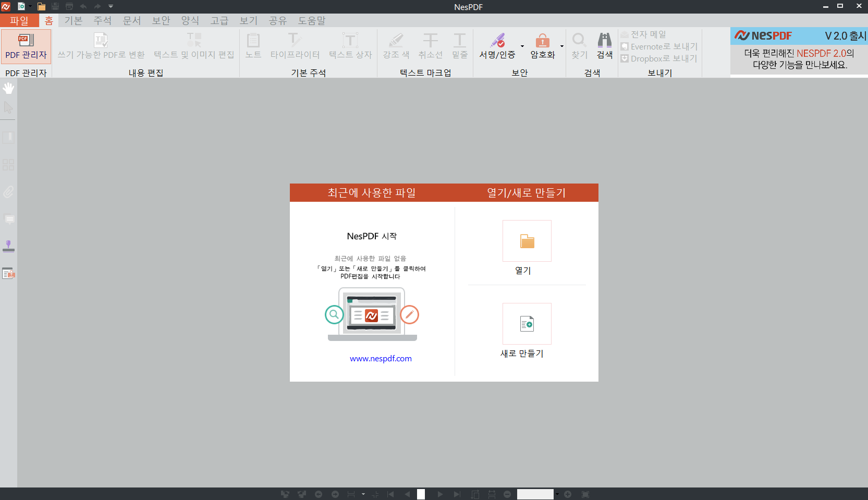Click the open folder icon in quick access bar

[x=41, y=6]
